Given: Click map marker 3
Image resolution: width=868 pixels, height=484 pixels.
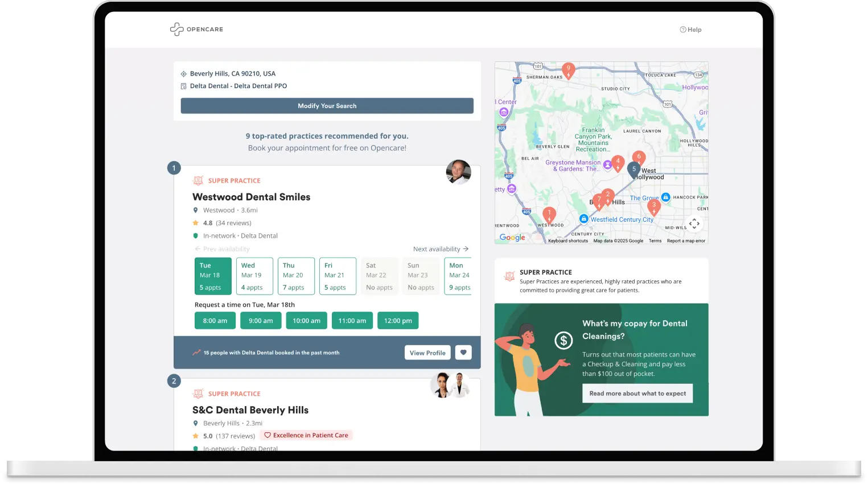Looking at the screenshot, I should (654, 207).
